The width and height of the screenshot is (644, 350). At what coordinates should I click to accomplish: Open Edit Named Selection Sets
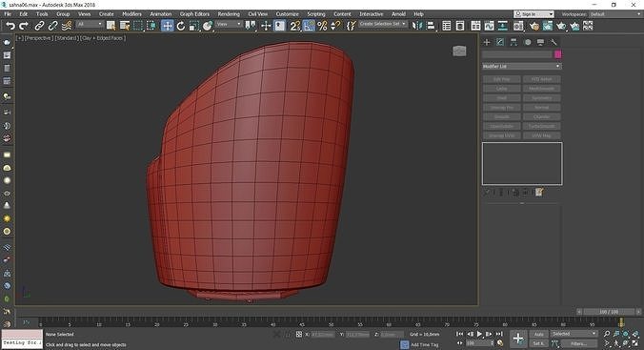(351, 26)
